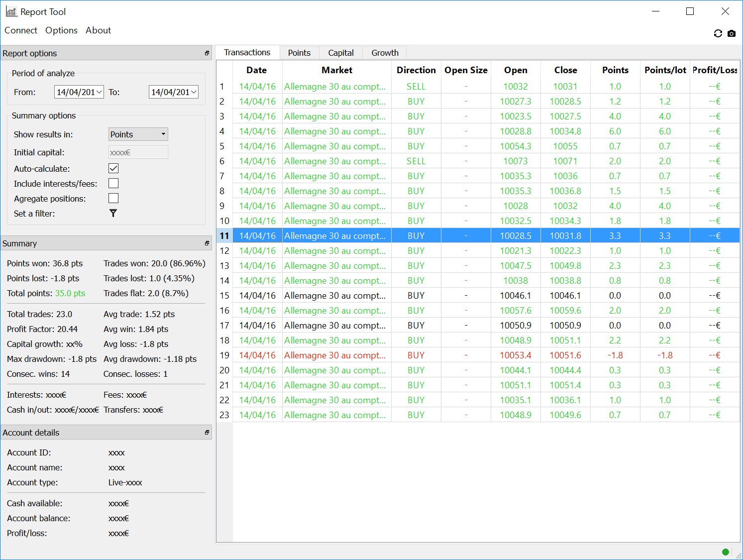Sort by the Points/lot column header
Viewport: 743px width, 560px height.
point(665,70)
